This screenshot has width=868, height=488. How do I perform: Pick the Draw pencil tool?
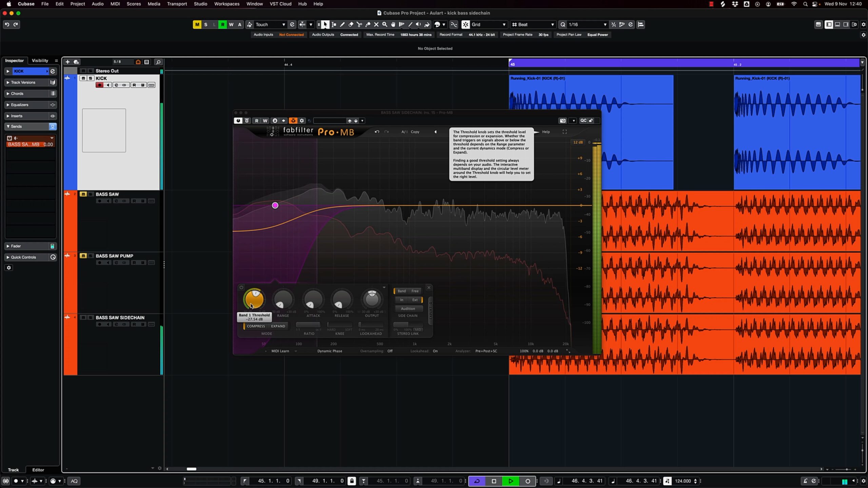pos(342,24)
